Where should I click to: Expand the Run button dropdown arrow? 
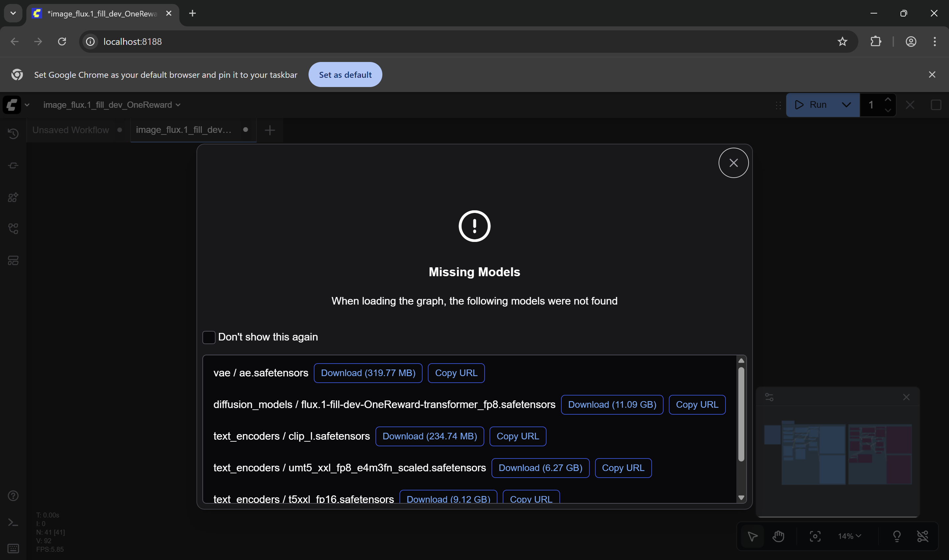pyautogui.click(x=846, y=105)
